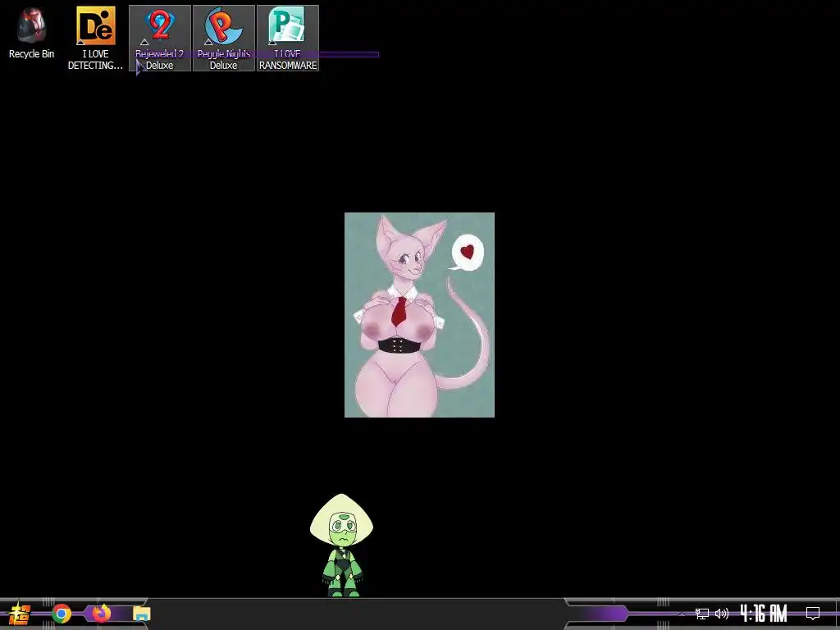This screenshot has height=630, width=840.
Task: Select the I LOVE DETECTING desktop shortcut
Action: click(x=95, y=38)
